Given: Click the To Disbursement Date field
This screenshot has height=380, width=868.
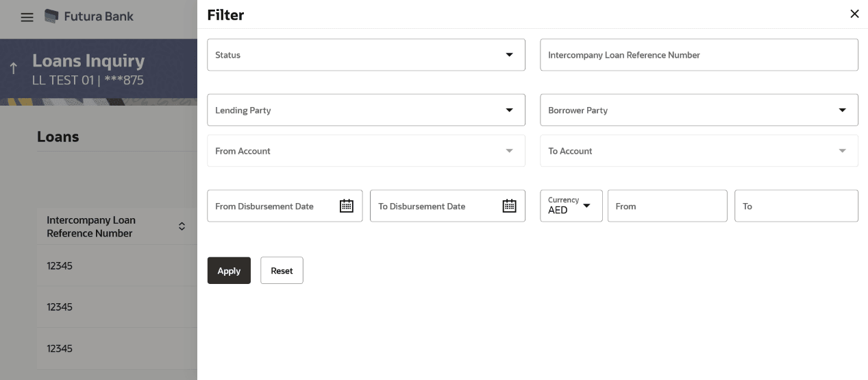Looking at the screenshot, I should (x=447, y=206).
